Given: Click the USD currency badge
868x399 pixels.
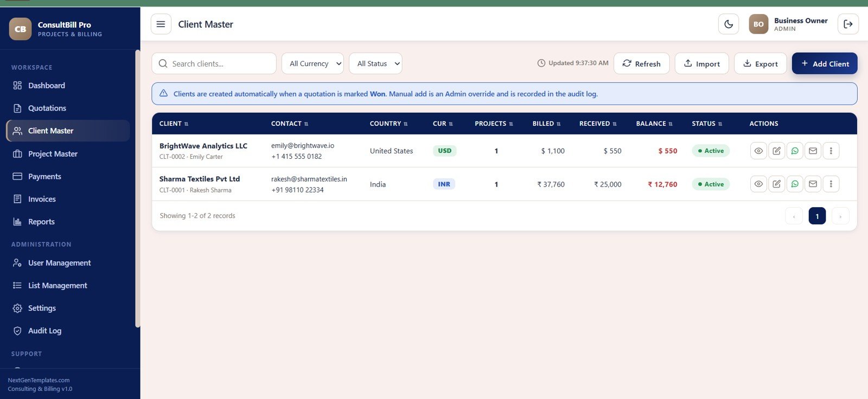Looking at the screenshot, I should (x=444, y=151).
